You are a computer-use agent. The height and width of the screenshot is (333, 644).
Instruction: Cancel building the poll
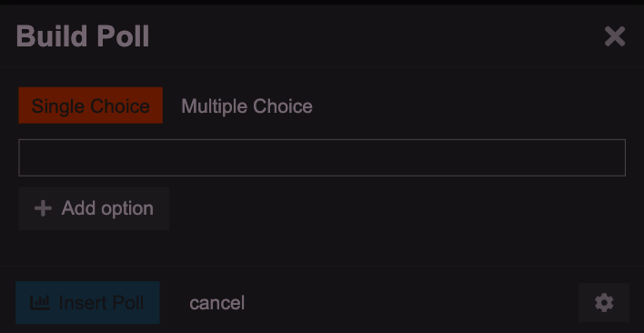click(x=216, y=303)
